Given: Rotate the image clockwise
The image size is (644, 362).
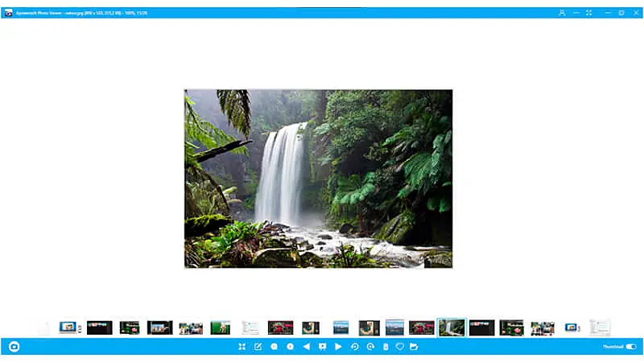Looking at the screenshot, I should coord(370,347).
